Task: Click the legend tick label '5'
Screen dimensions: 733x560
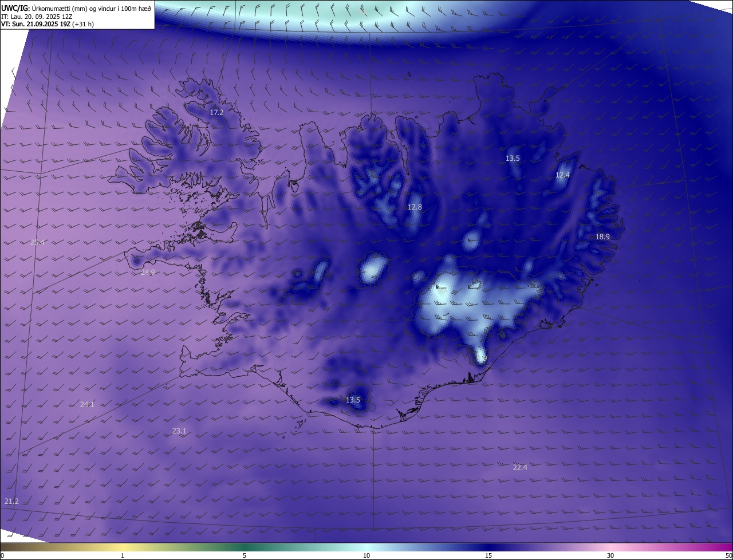Action: tap(245, 556)
